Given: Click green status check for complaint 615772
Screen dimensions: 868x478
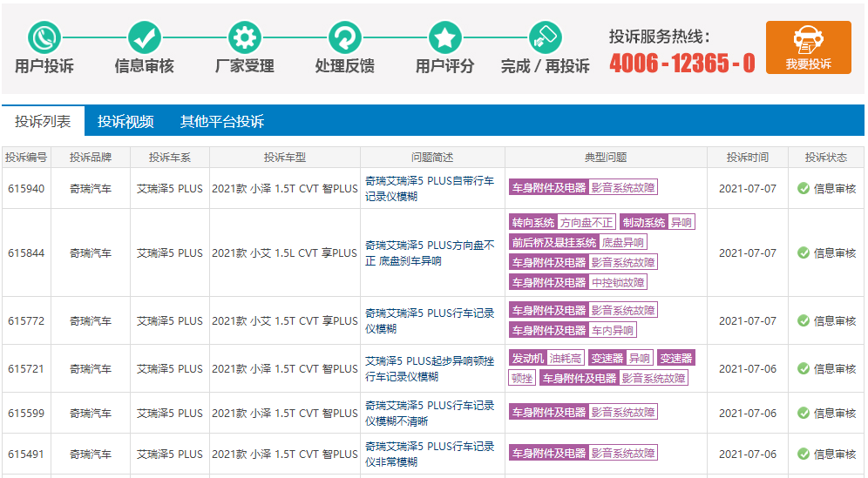Looking at the screenshot, I should point(804,321).
